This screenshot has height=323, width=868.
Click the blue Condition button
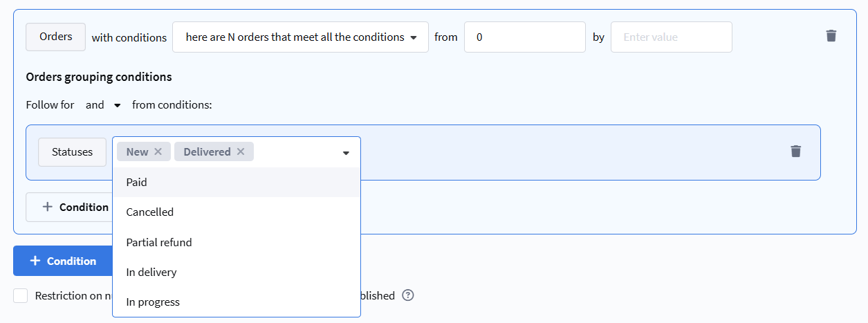tap(63, 261)
